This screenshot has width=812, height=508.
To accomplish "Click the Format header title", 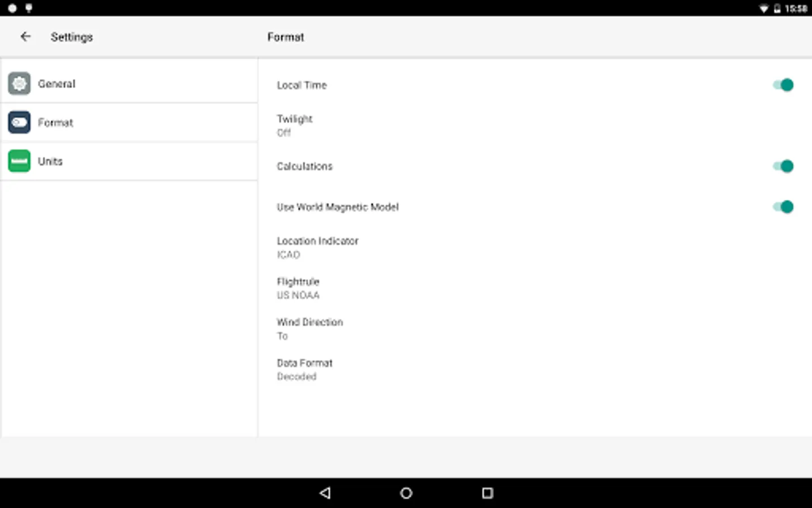I will [x=285, y=37].
